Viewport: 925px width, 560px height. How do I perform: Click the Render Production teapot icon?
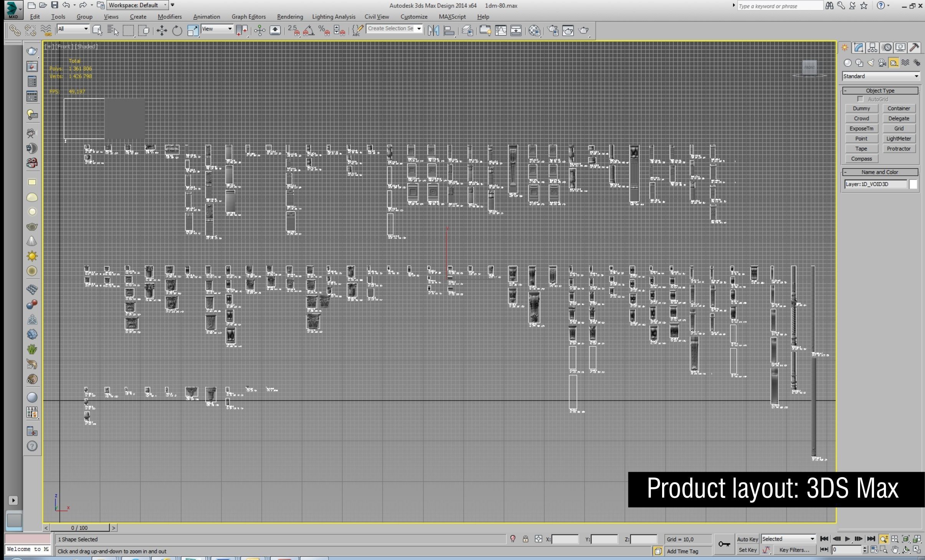pyautogui.click(x=583, y=31)
